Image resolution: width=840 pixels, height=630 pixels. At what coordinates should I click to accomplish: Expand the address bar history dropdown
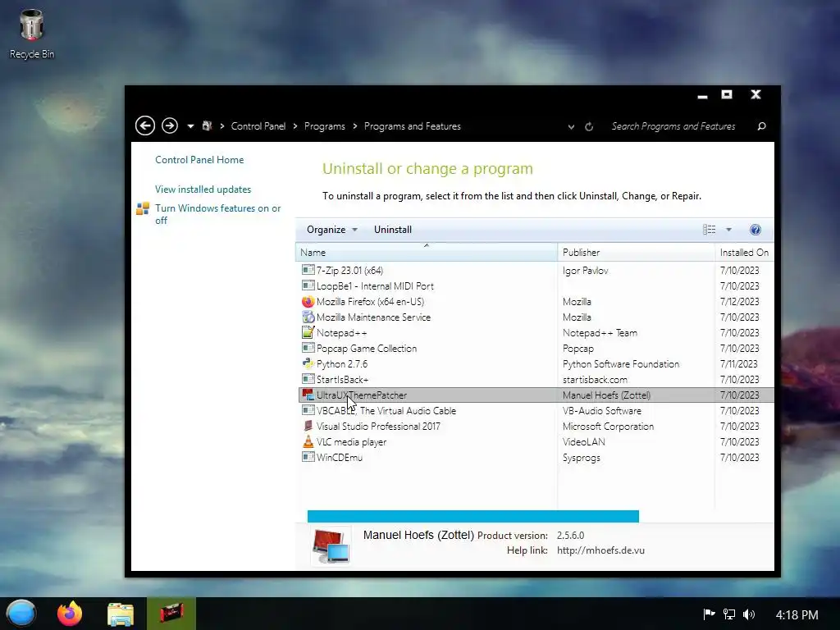click(x=571, y=127)
